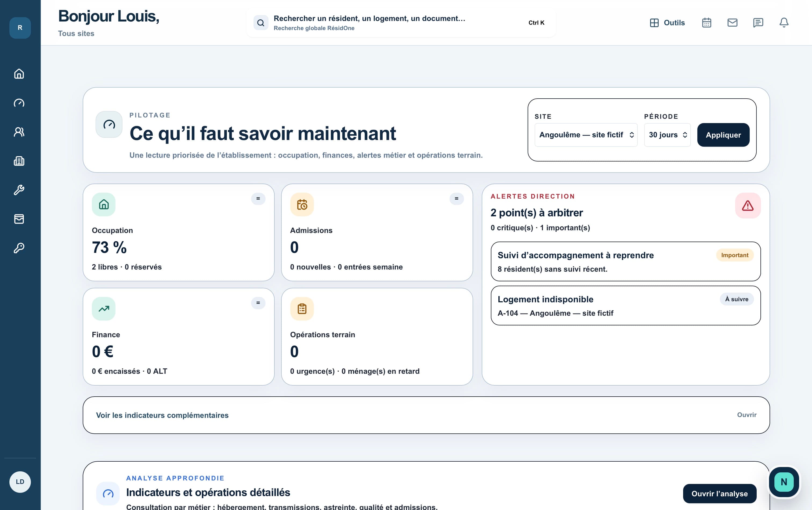Open the key icon in sidebar
Image resolution: width=812 pixels, height=510 pixels.
19,248
